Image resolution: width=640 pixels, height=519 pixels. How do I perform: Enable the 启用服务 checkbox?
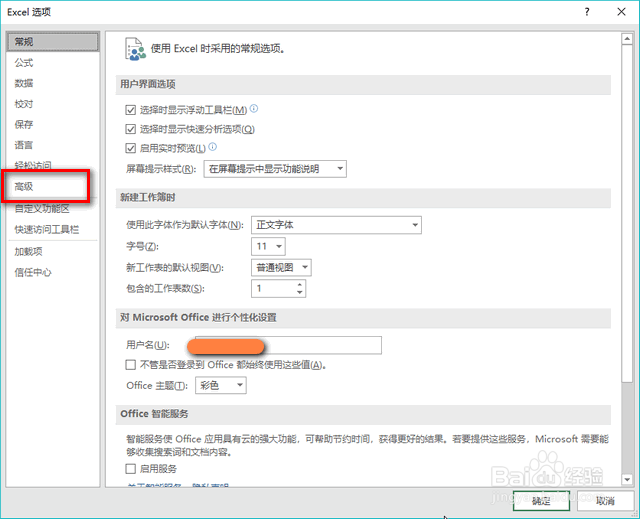coord(131,469)
